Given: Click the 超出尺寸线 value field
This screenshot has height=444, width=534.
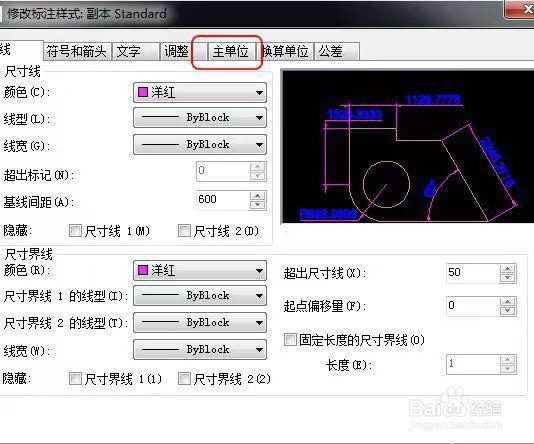Looking at the screenshot, I should click(x=473, y=273).
